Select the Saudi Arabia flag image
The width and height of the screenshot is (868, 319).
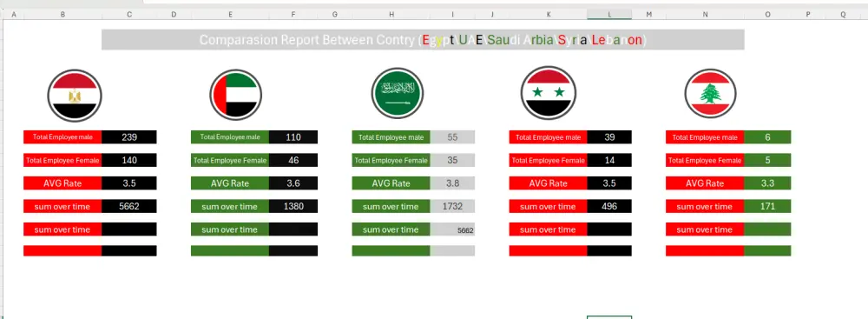pyautogui.click(x=397, y=93)
